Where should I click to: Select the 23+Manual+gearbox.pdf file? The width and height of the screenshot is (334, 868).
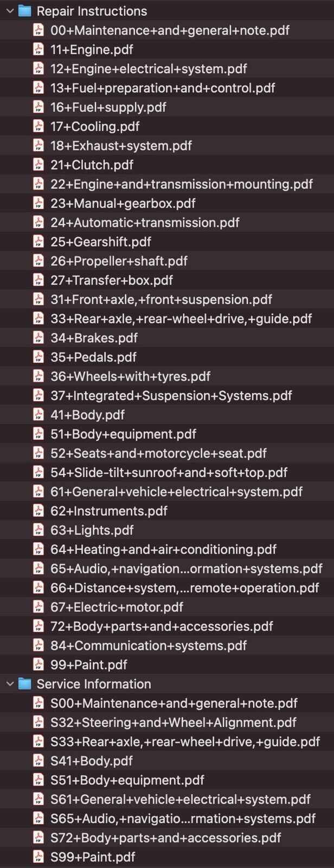(x=123, y=204)
